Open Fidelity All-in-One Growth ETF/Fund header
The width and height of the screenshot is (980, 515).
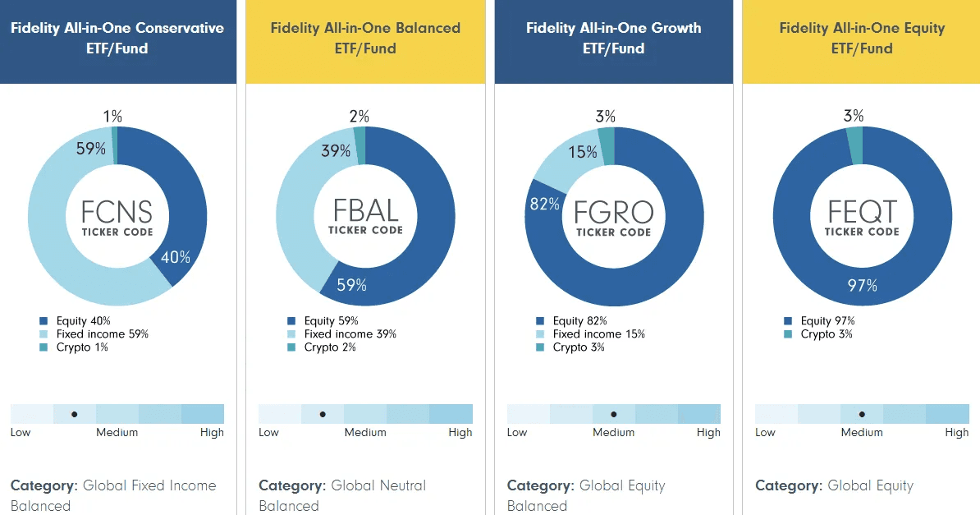click(613, 38)
